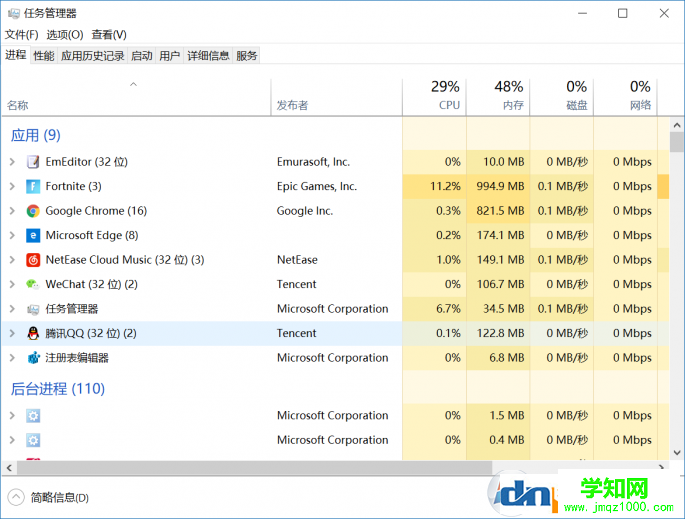Sort by the 名称 column header
Image resolution: width=685 pixels, height=519 pixels.
pos(136,97)
